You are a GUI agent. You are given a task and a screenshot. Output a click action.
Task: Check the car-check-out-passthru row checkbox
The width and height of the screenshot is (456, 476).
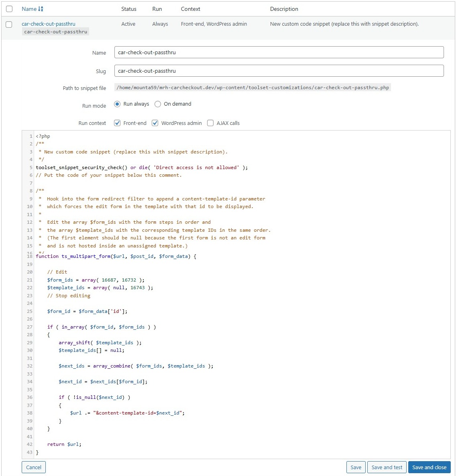coord(9,24)
